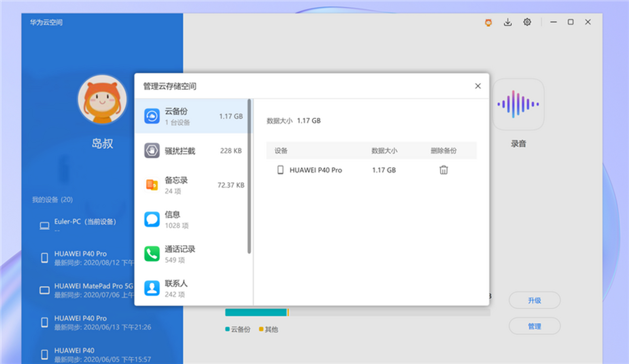Viewport: 629px width, 364px height.
Task: Click the 录音 label
Action: [x=518, y=144]
